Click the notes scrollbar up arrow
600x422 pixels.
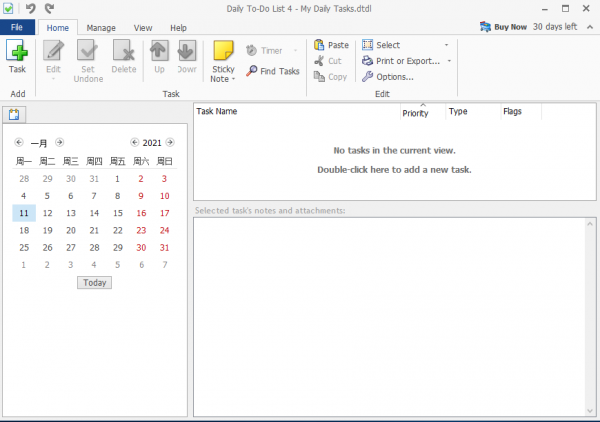590,224
